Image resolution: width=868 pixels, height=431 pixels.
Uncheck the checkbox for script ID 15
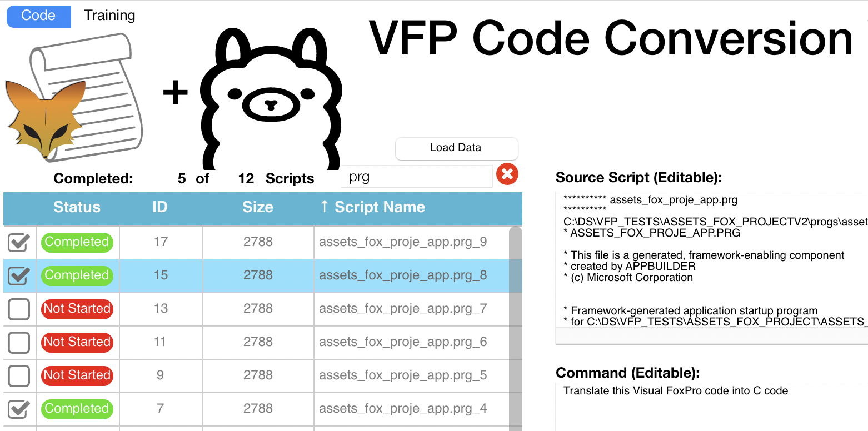click(x=19, y=276)
